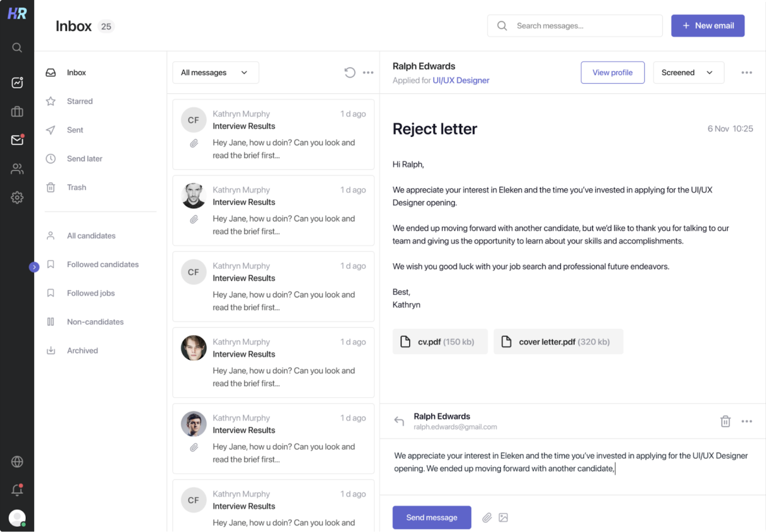The height and width of the screenshot is (532, 766).
Task: Open the three-dot menu beside the refresh icon
Action: 368,72
